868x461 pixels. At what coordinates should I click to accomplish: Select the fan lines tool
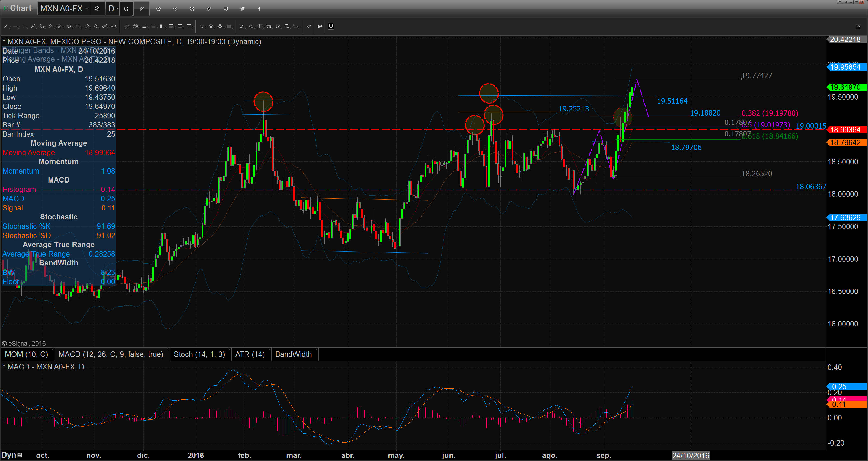click(x=42, y=26)
